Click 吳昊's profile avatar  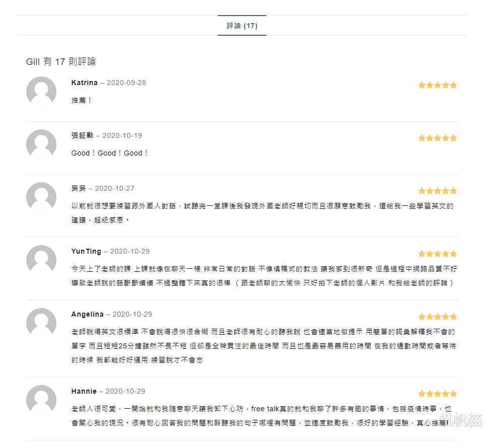coord(41,197)
